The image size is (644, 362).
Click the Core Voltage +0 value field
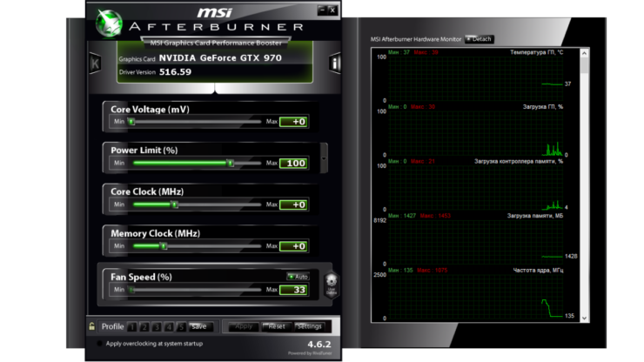[293, 122]
